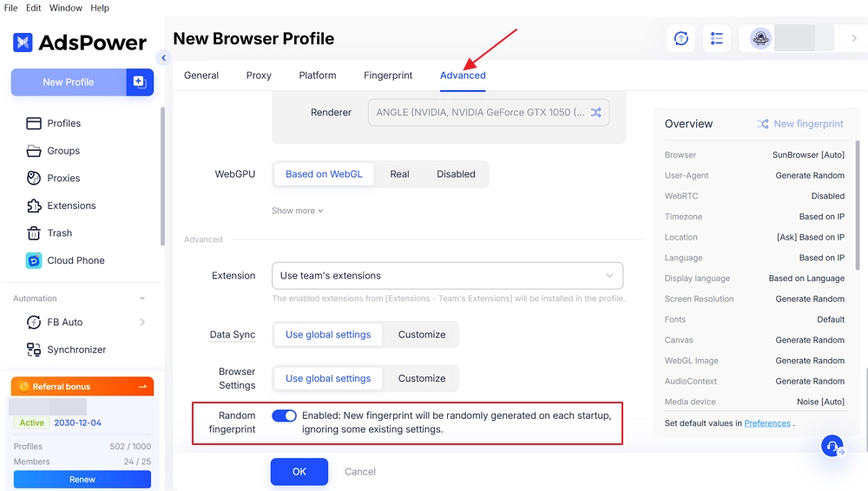Open the task list icon in header
868x491 pixels.
[x=717, y=38]
